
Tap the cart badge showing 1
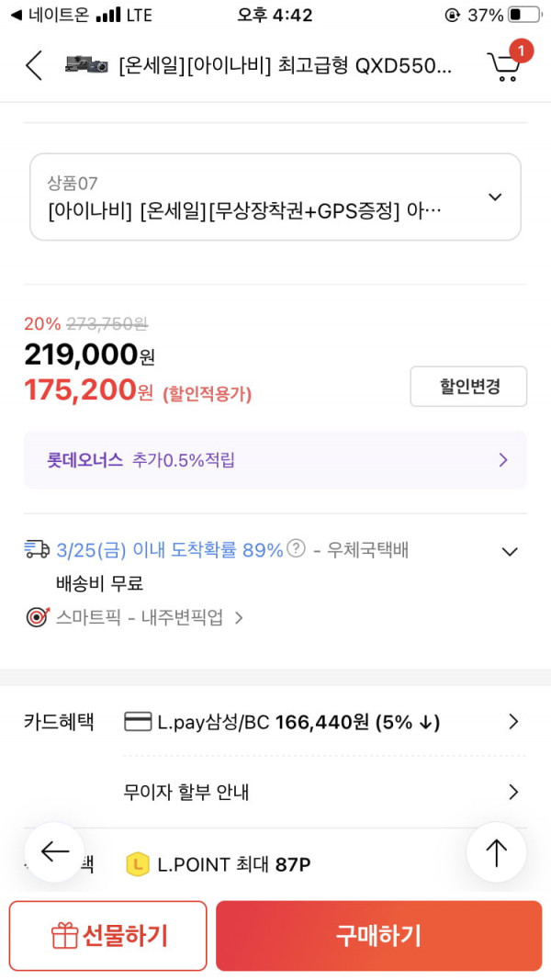point(521,50)
